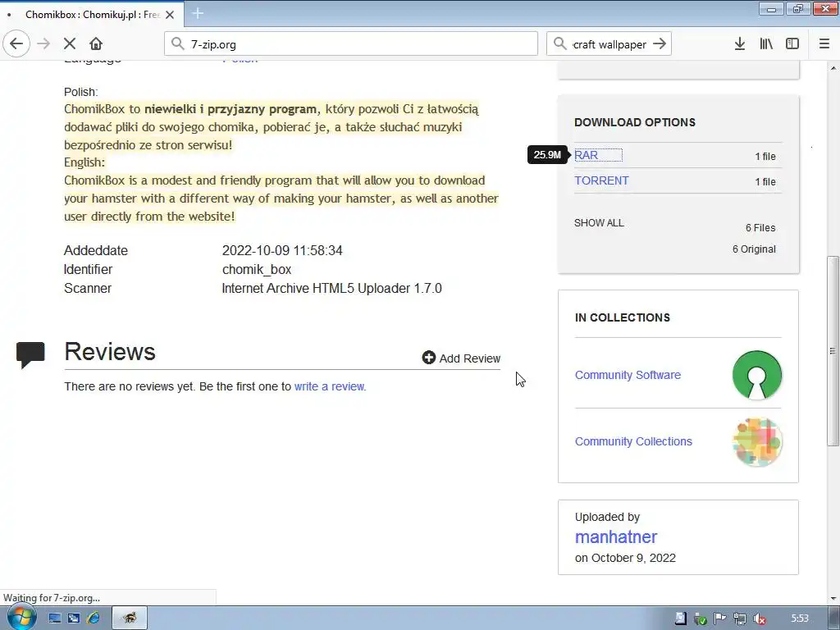Viewport: 840px width, 630px height.
Task: Stop loading the page
Action: click(70, 44)
